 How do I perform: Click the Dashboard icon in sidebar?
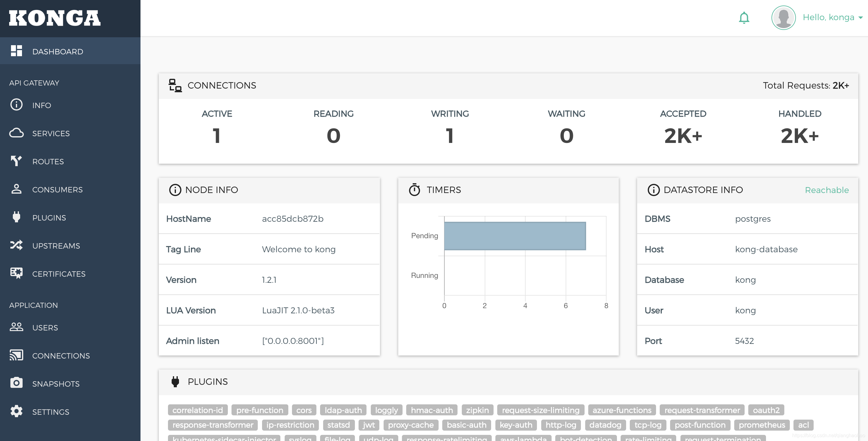(x=16, y=51)
